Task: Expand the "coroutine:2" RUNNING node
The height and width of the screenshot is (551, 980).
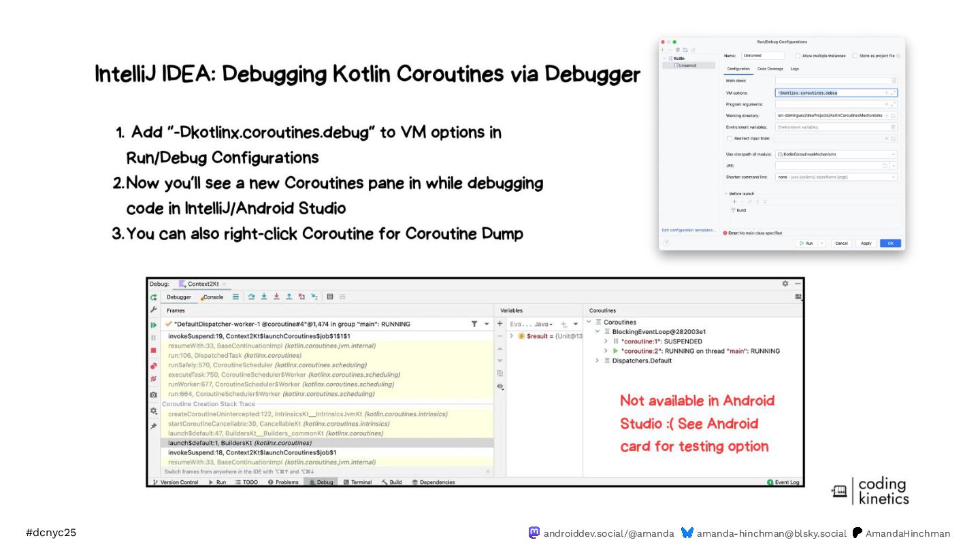Action: [x=606, y=351]
